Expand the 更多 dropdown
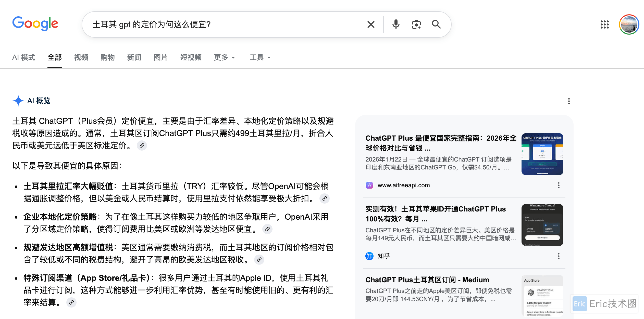 224,57
